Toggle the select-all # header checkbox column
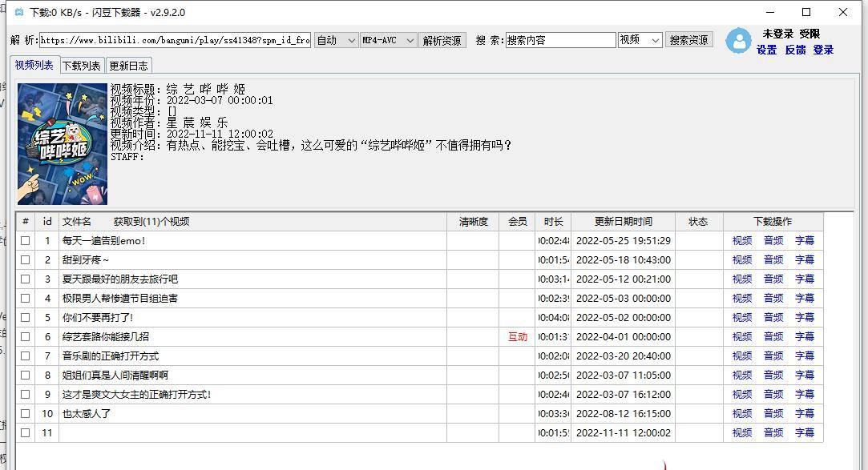 pyautogui.click(x=26, y=222)
